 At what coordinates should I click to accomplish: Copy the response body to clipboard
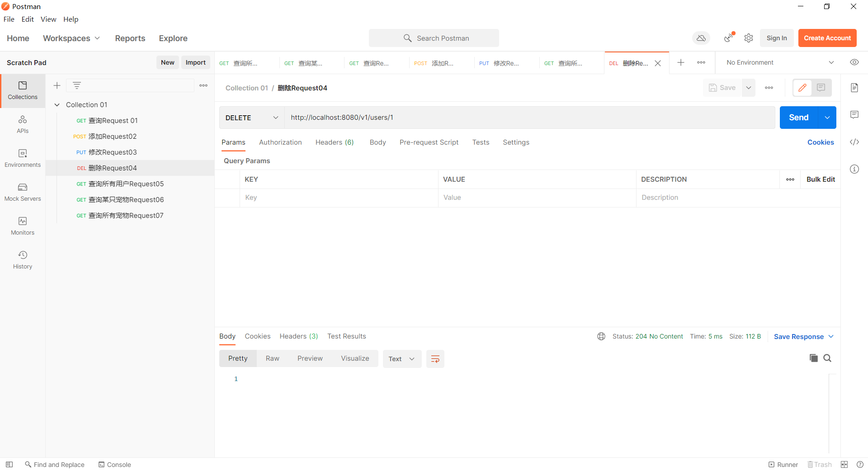[x=814, y=358]
